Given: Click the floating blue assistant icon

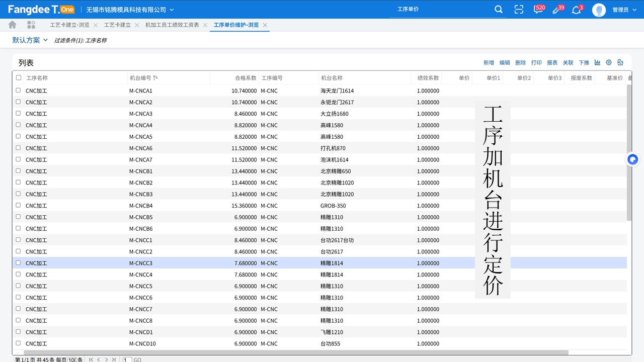Looking at the screenshot, I should pos(633,159).
